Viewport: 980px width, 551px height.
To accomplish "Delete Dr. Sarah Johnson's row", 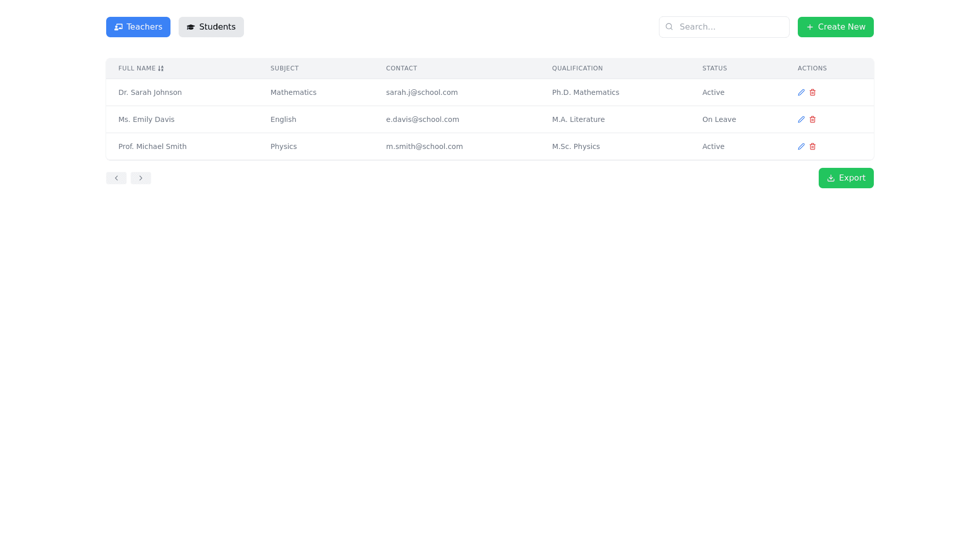I will click(812, 92).
